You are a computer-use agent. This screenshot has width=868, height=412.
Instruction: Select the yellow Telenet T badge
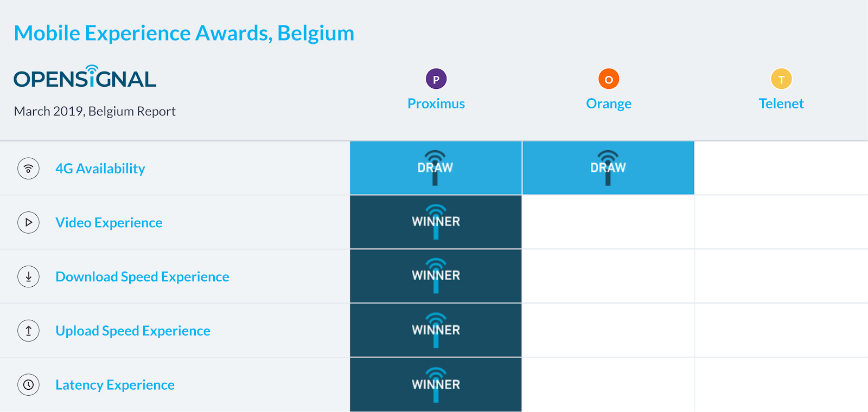[x=781, y=79]
